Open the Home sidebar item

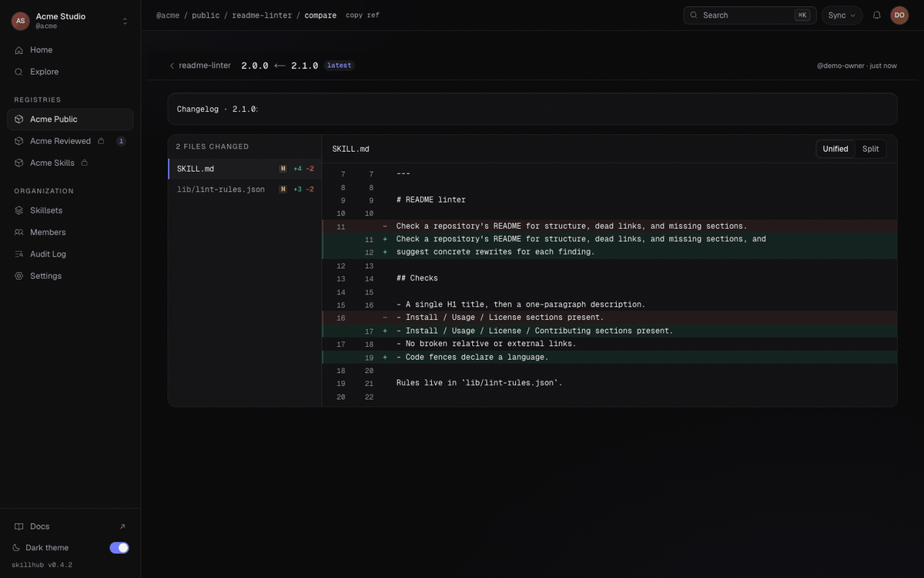(70, 50)
